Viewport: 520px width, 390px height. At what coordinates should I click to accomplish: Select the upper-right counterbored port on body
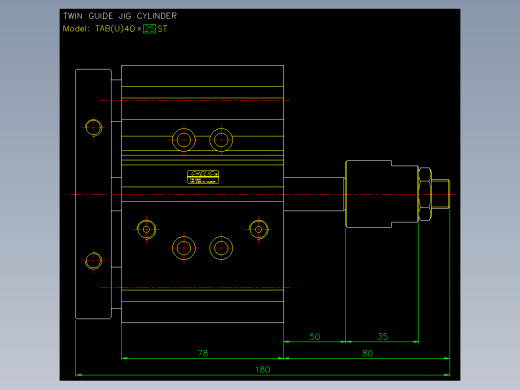click(221, 140)
